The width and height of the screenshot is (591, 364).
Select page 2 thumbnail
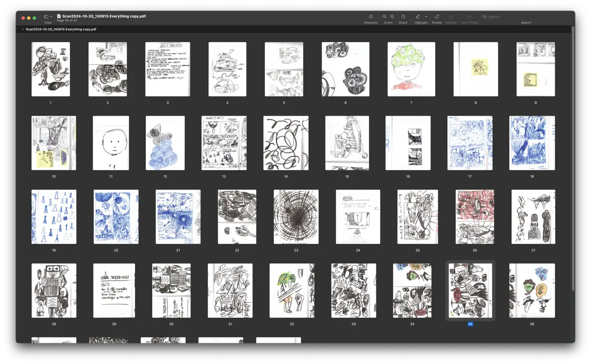108,69
